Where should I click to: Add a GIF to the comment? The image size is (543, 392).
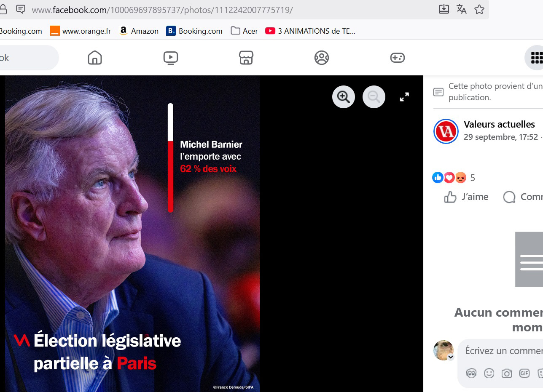coord(524,373)
